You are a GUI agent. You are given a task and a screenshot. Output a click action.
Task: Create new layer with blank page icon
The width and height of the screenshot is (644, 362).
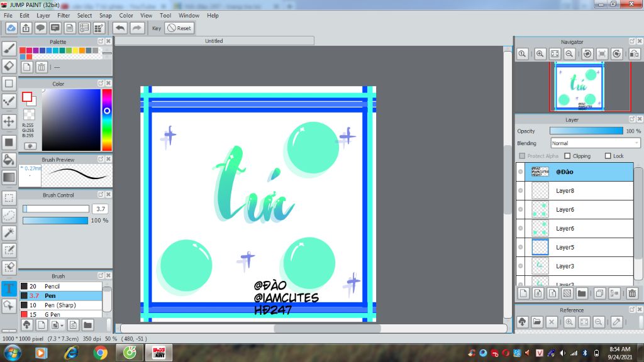523,293
